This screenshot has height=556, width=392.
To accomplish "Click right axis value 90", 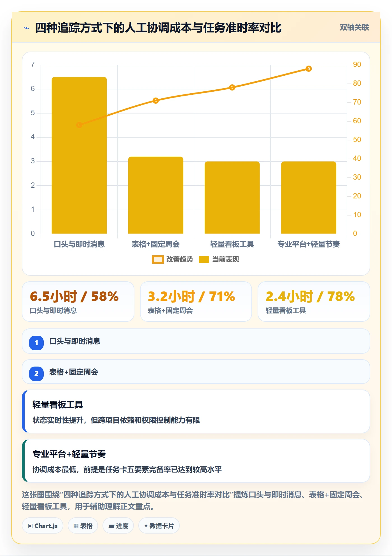I will (x=357, y=64).
